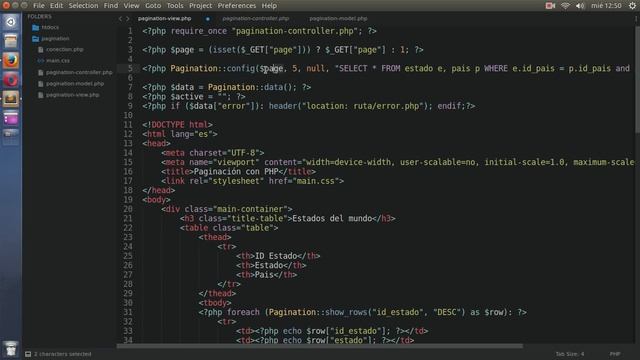
Task: Open the red Opera browser dock icon
Action: pyautogui.click(x=11, y=80)
